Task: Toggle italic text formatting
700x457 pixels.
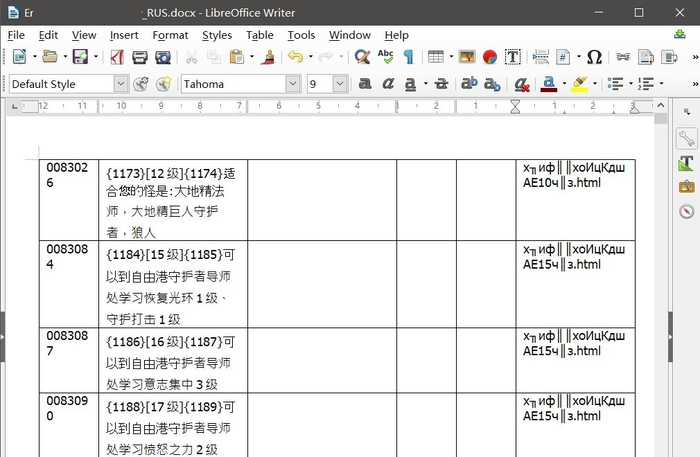Action: [387, 84]
